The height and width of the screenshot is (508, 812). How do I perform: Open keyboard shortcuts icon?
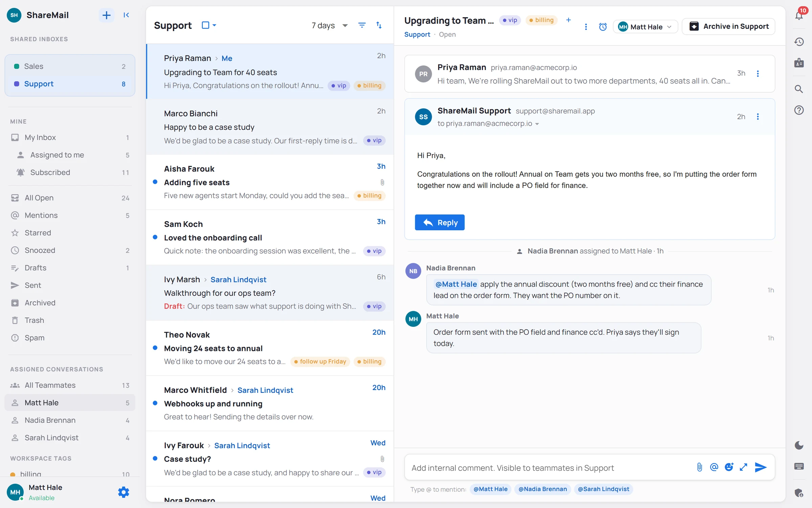coord(799,466)
